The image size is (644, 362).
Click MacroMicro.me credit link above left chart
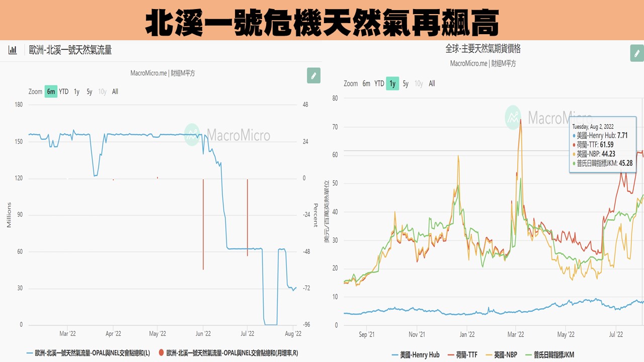pos(148,73)
